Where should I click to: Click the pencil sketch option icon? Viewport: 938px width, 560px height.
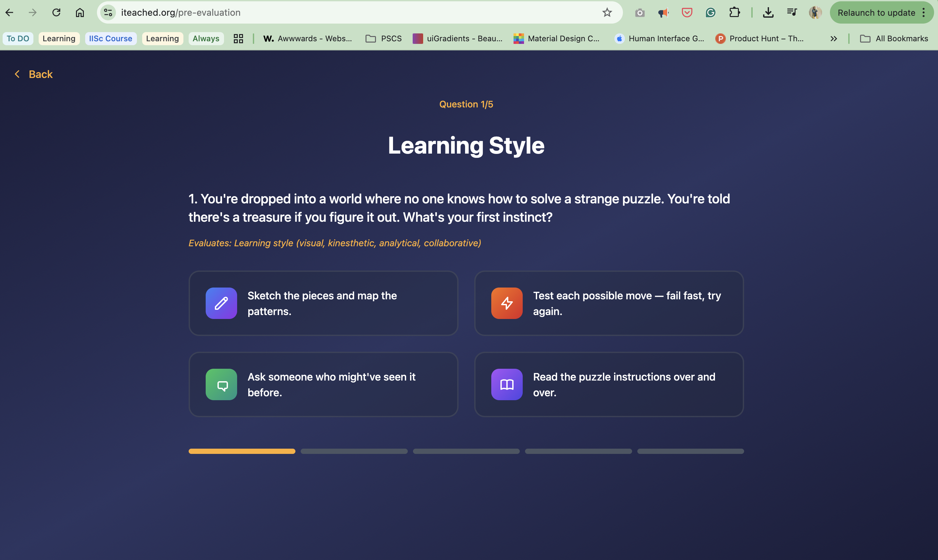pos(221,303)
